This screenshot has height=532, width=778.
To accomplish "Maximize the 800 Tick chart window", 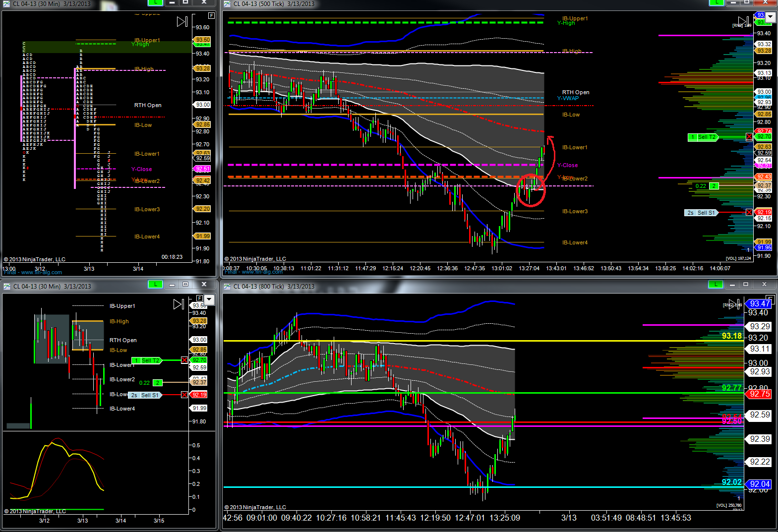I will 746,284.
